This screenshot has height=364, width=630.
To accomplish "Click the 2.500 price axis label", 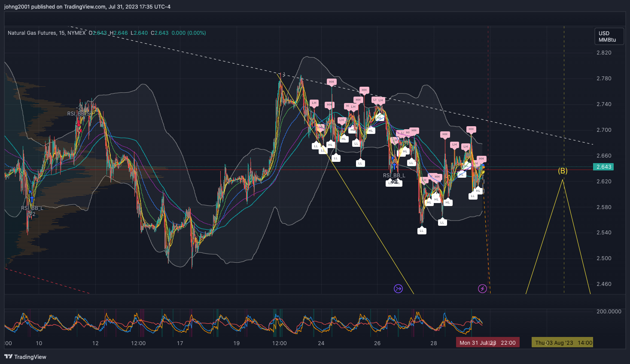I will pos(604,258).
